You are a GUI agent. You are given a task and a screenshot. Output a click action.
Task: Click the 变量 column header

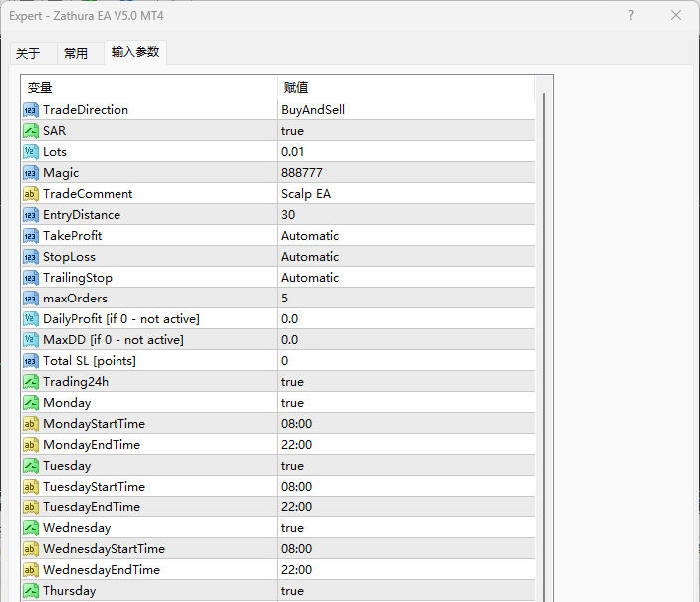[x=149, y=88]
